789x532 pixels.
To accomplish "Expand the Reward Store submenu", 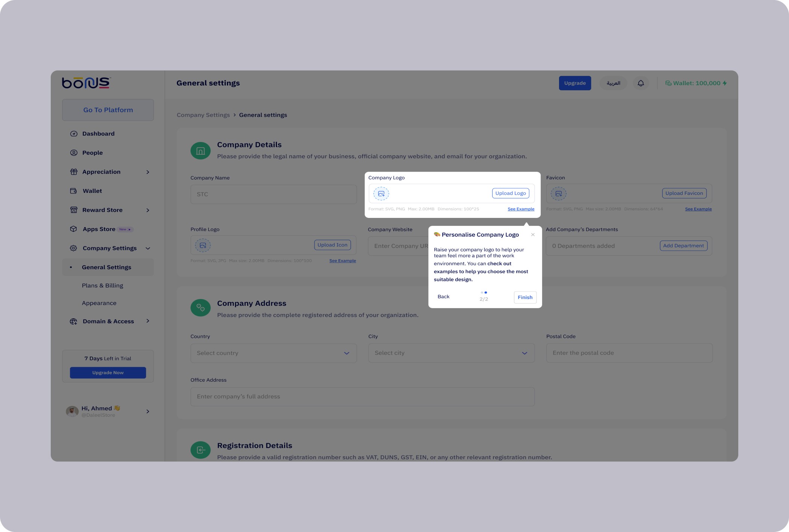I will [148, 210].
